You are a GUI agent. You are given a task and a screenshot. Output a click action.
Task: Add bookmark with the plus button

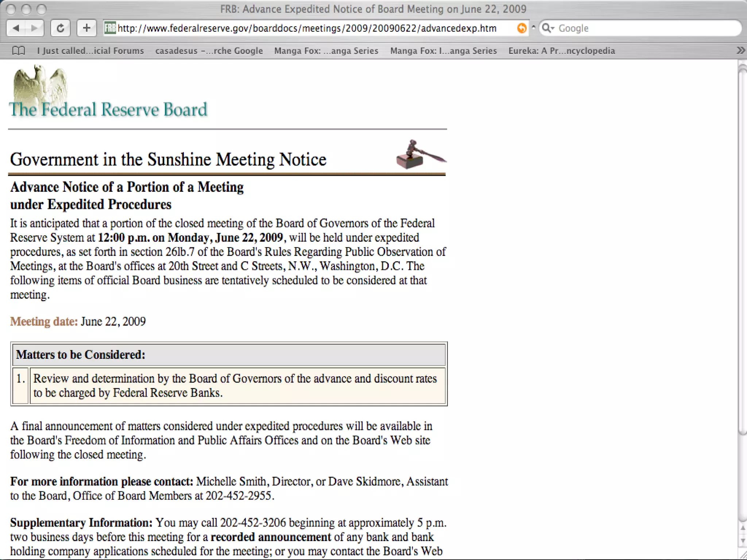(x=86, y=28)
